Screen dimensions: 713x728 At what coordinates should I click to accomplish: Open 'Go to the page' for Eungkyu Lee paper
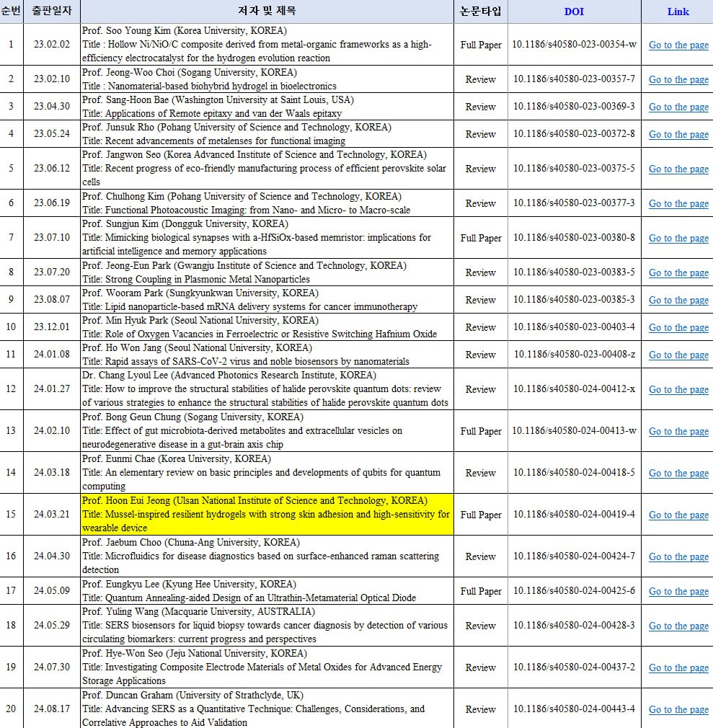[678, 592]
